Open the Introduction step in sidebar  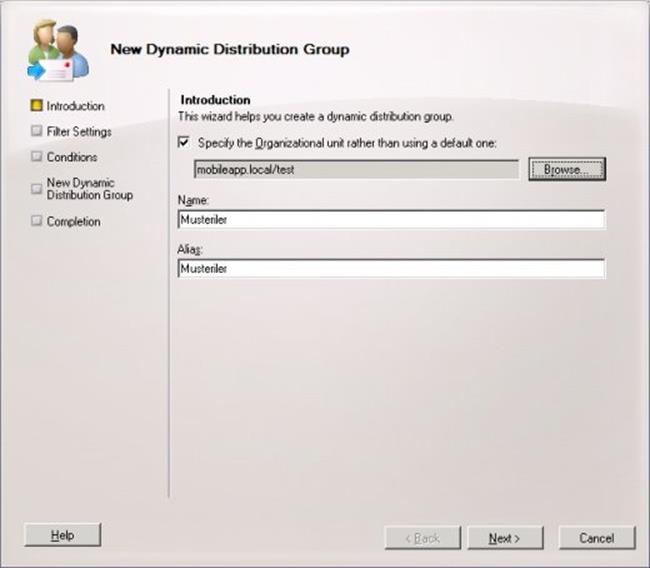pyautogui.click(x=75, y=106)
